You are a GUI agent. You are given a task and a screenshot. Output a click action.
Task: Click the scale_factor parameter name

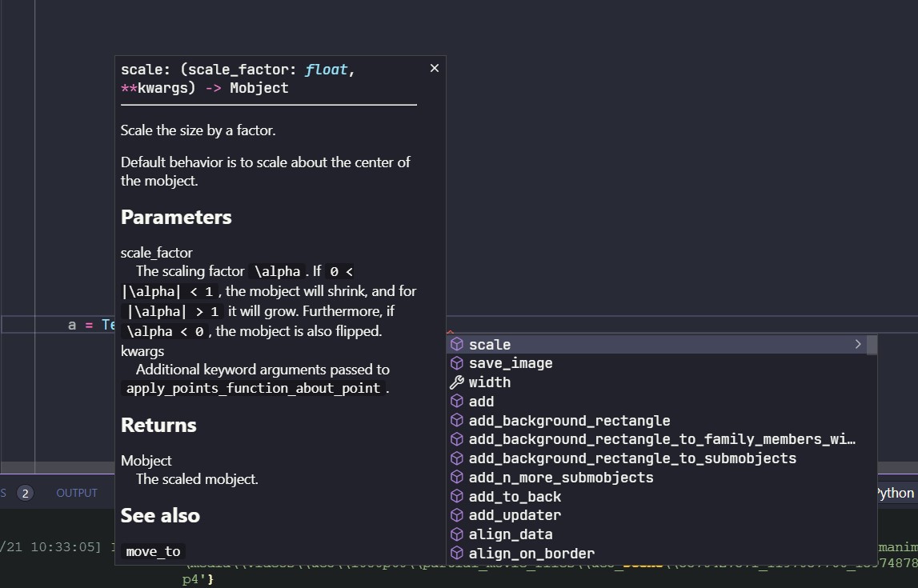coord(156,253)
